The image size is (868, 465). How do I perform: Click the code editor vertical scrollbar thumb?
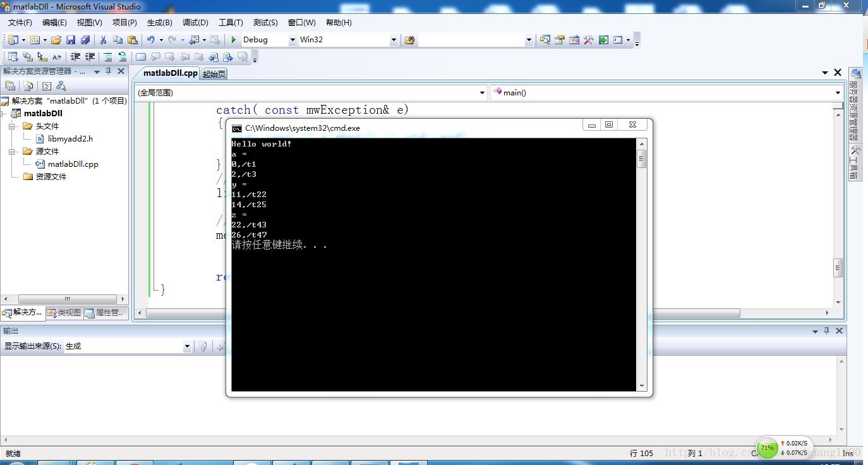click(x=838, y=268)
